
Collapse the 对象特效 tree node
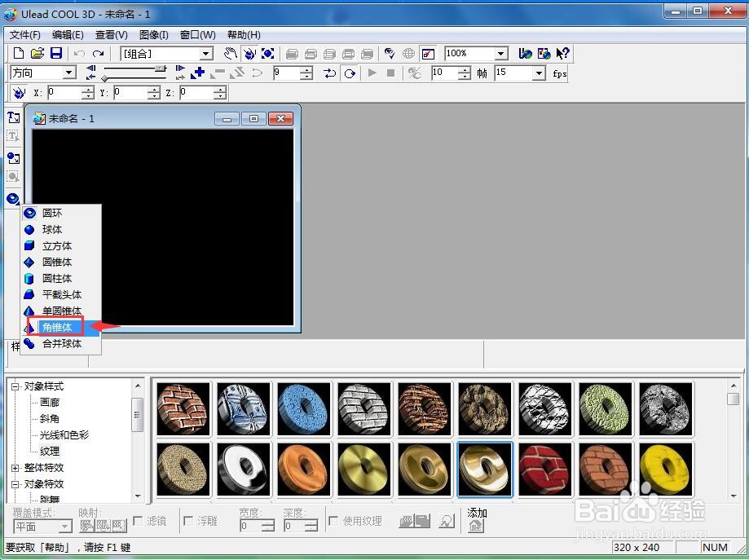(x=15, y=484)
